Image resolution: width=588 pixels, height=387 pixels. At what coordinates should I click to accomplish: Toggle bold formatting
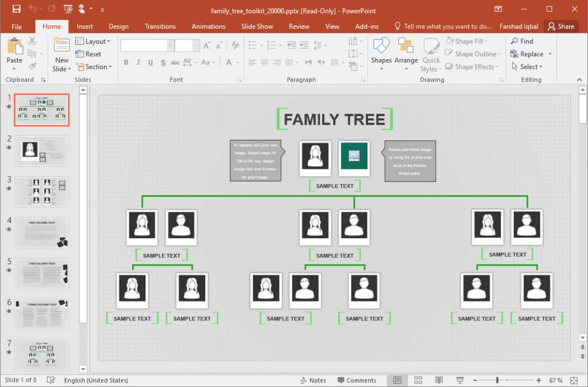coord(126,63)
